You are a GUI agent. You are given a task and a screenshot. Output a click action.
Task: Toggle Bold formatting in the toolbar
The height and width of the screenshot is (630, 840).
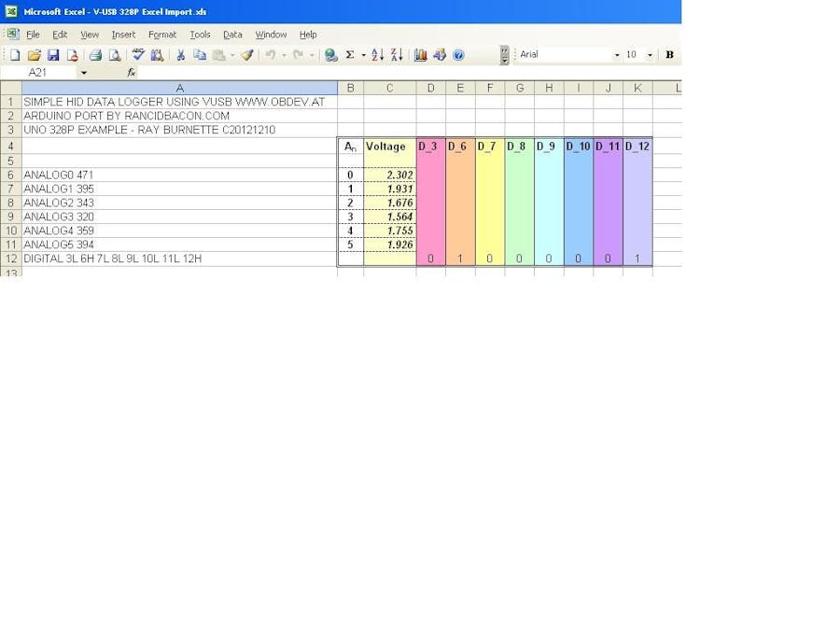669,55
